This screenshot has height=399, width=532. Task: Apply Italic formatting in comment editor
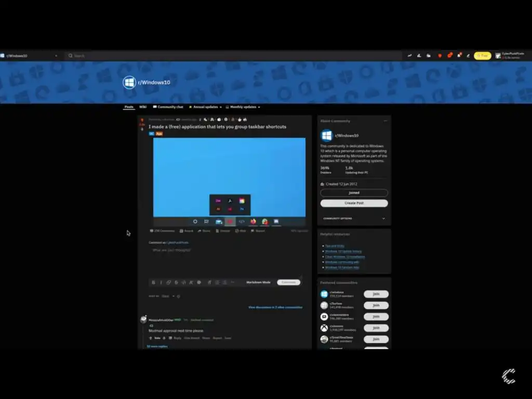(161, 282)
